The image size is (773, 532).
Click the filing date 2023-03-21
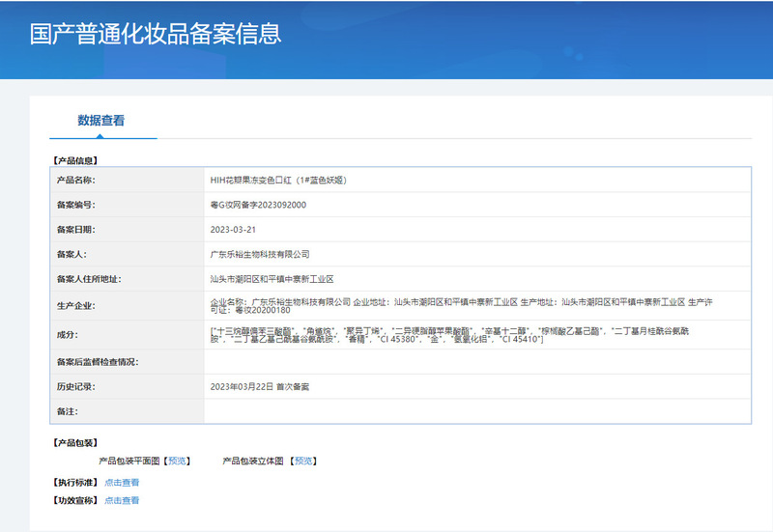tap(233, 230)
